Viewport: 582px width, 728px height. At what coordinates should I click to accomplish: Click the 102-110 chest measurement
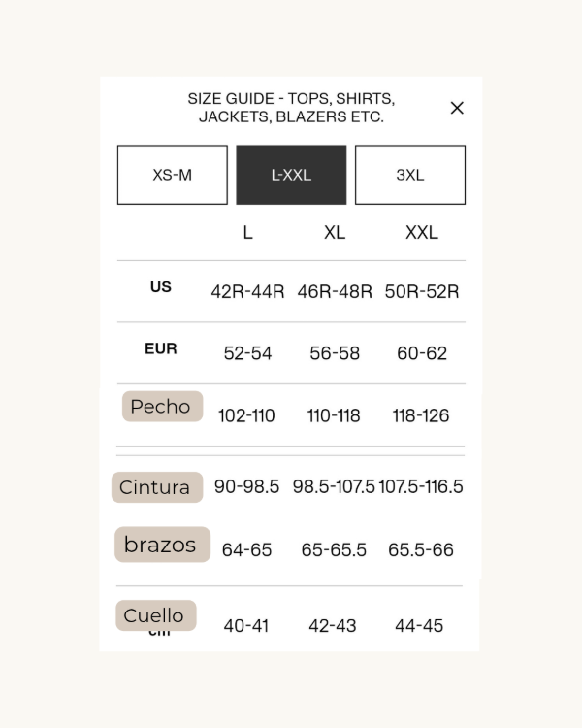click(246, 415)
